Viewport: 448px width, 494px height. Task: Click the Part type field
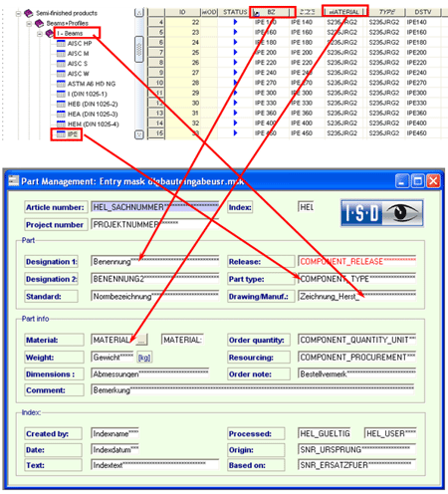357,279
